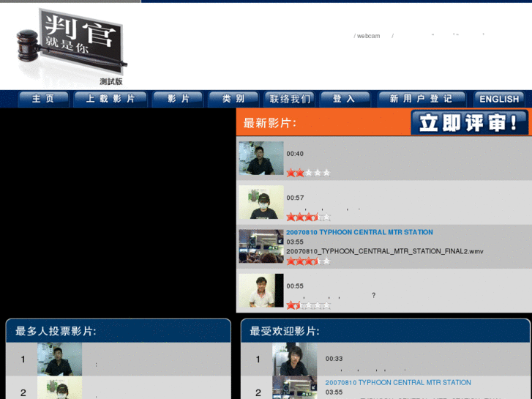Click the webcam link in the header
532x399 pixels.
pyautogui.click(x=369, y=36)
